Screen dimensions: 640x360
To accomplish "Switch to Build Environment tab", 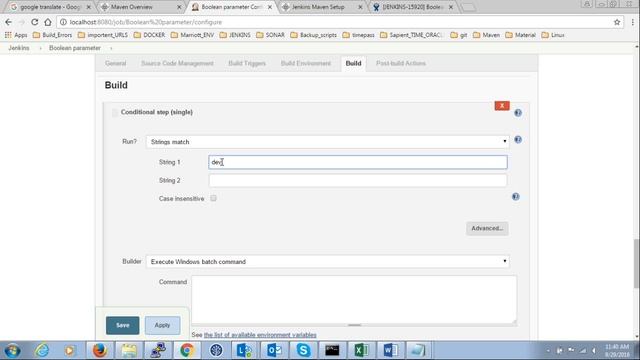I will coord(306,63).
